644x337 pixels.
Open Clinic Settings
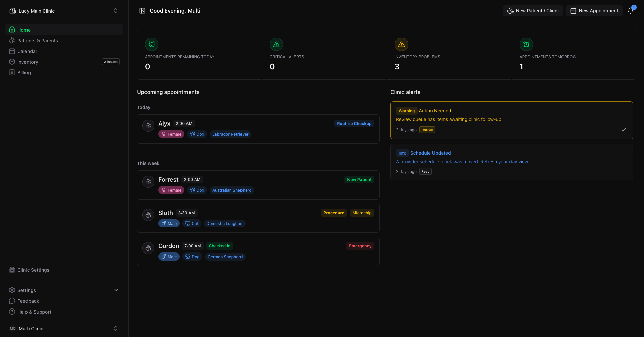click(64, 270)
